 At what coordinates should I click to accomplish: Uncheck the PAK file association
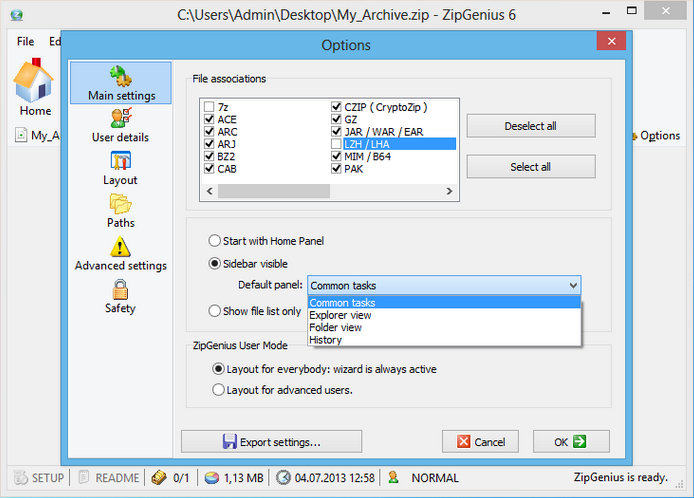click(x=336, y=169)
